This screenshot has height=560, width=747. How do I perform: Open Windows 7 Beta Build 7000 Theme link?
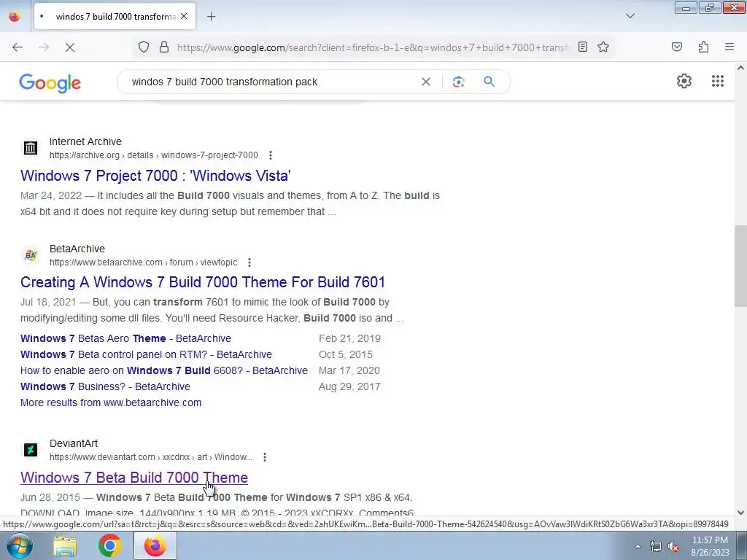coord(134,477)
